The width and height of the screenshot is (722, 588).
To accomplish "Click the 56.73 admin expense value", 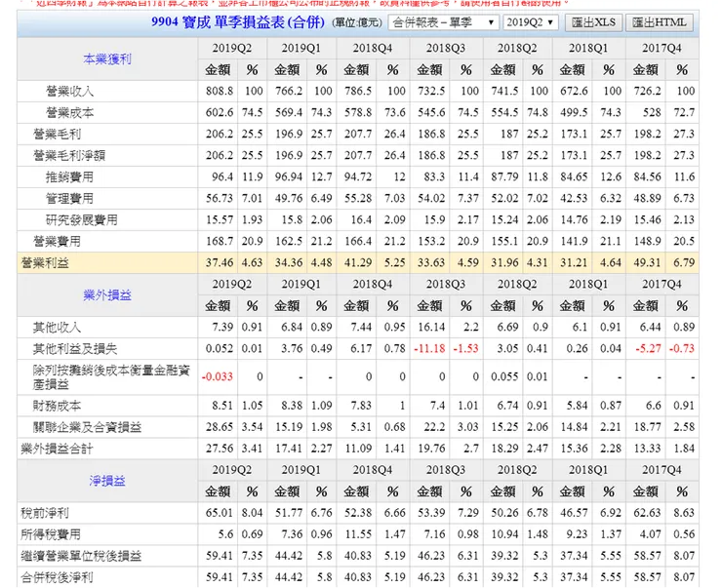I will [220, 198].
